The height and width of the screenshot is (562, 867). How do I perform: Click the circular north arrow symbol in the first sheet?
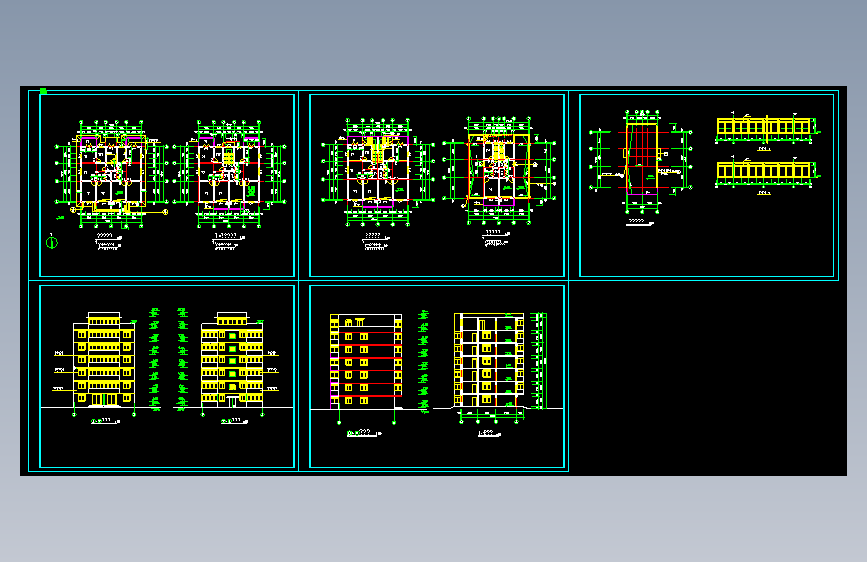coord(51,242)
